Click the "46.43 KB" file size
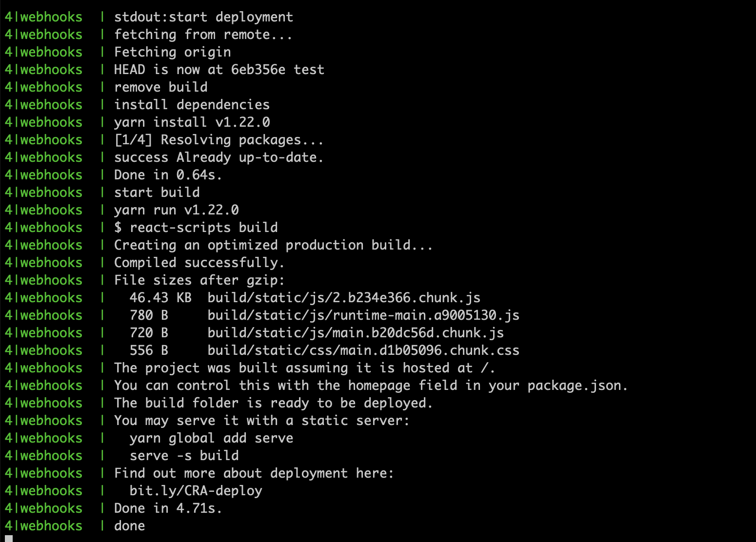Viewport: 756px width, 542px height. coord(160,298)
